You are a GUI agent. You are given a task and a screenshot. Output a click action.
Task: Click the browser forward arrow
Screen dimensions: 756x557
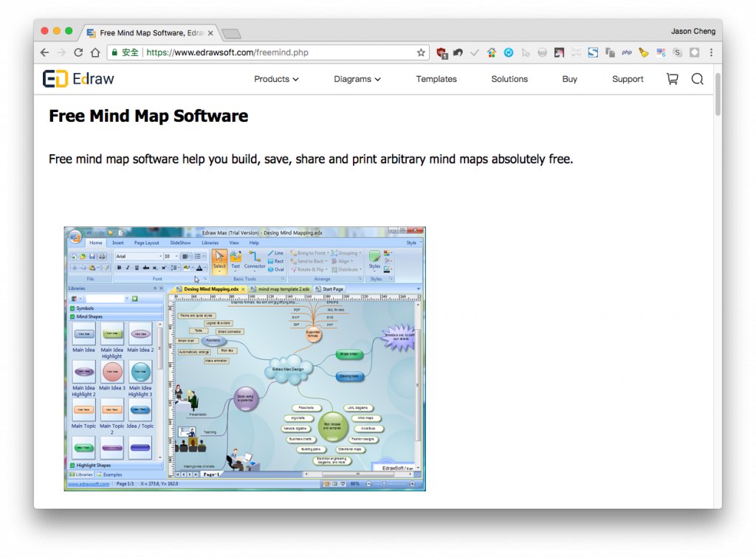point(61,52)
